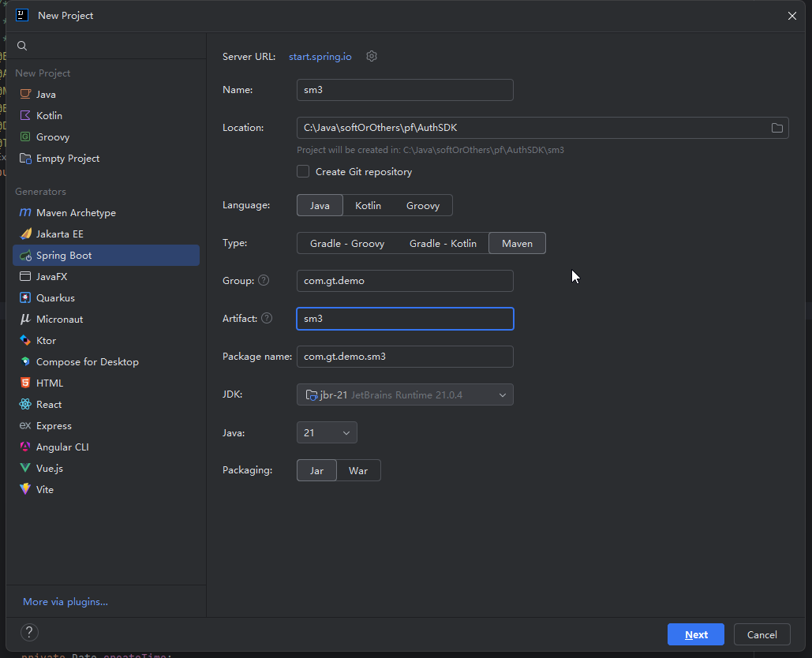Screen dimensions: 812x658
Task: Choose Gradle - Kotlin build type
Action: (x=443, y=243)
